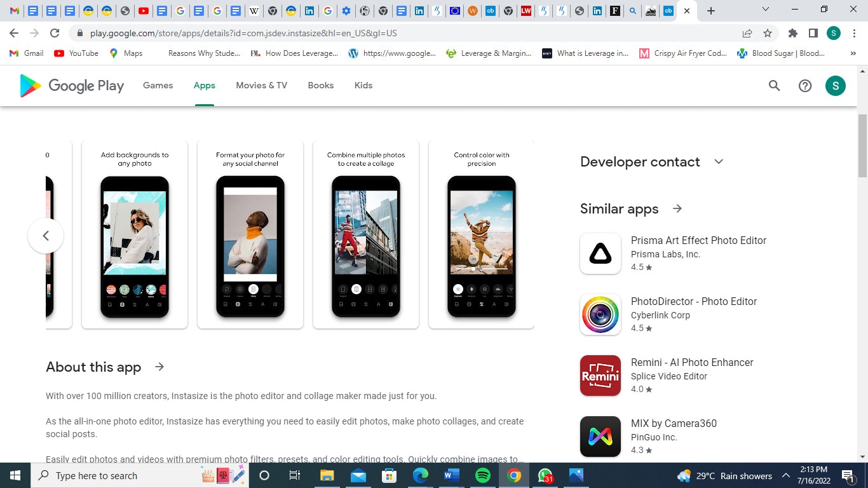Open Spotify from the taskbar
Screen dimensions: 868x488
[483, 475]
